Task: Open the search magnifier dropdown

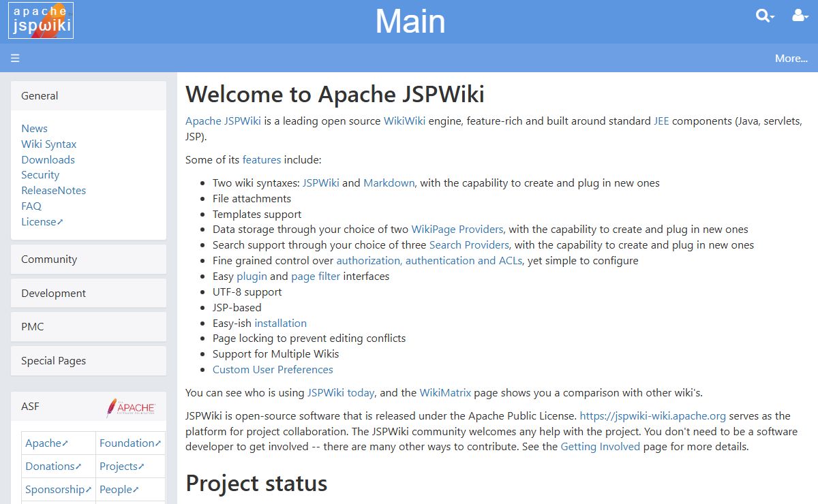Action: (x=766, y=16)
